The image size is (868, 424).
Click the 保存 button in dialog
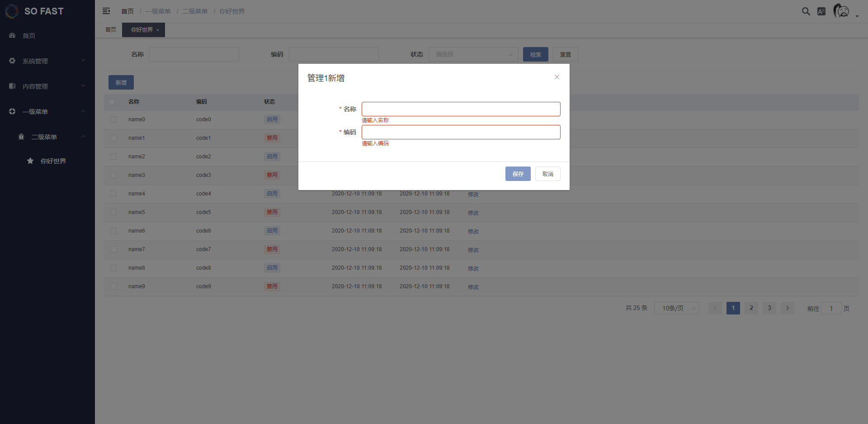coord(518,174)
